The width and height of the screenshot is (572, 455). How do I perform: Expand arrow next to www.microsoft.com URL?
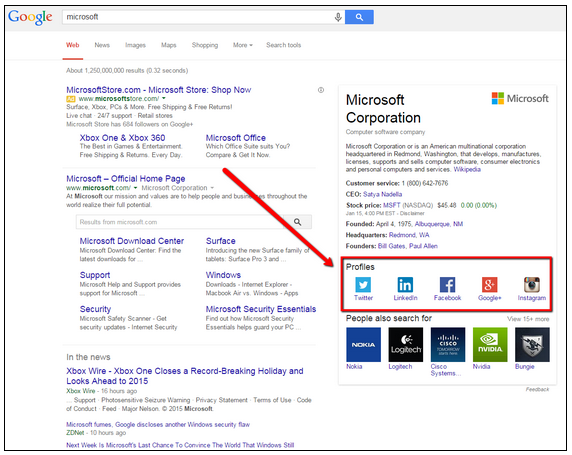[135, 188]
